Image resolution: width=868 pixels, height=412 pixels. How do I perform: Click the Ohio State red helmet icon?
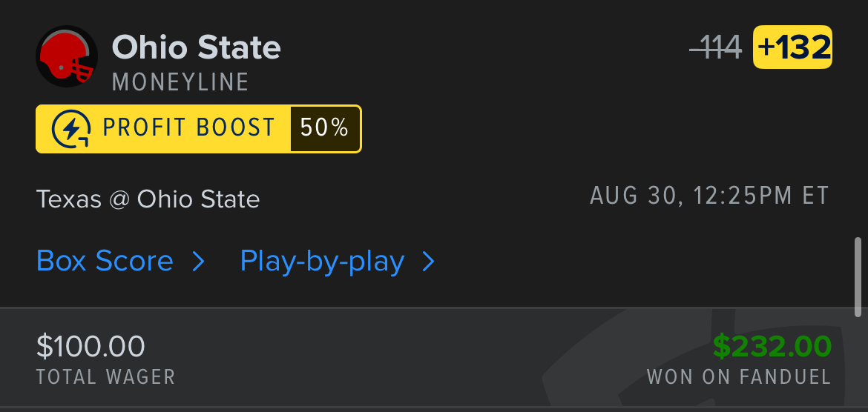point(67,56)
